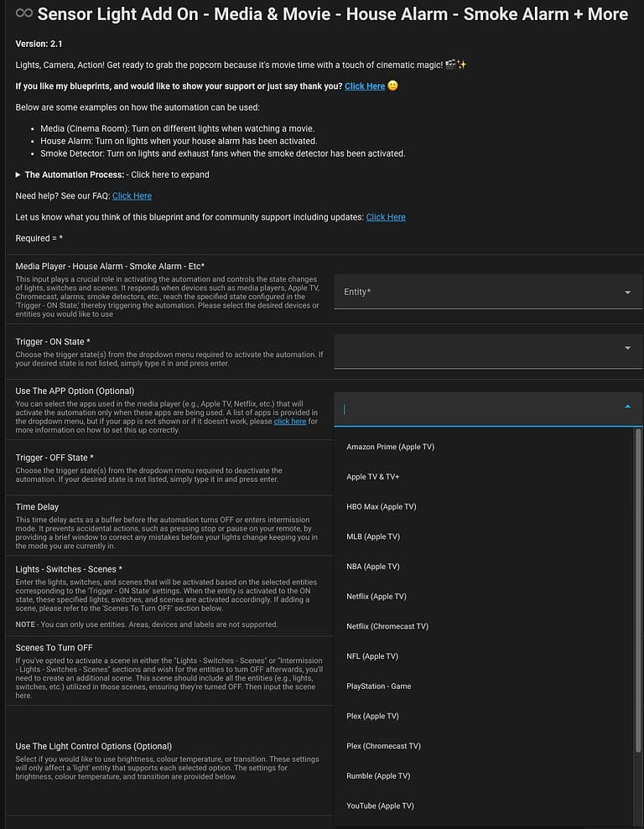This screenshot has height=829, width=644.
Task: Select Amazon Prime (Apple TV) option
Action: tap(392, 447)
